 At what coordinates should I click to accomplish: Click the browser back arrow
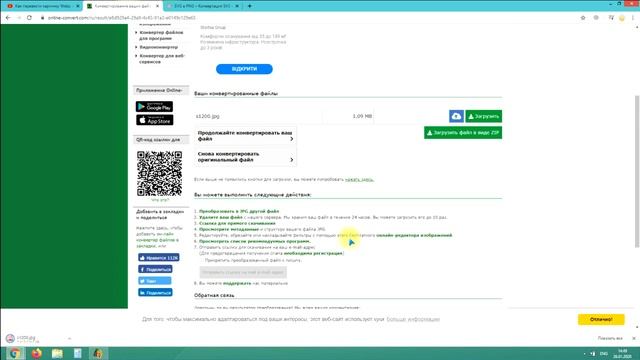(x=8, y=18)
